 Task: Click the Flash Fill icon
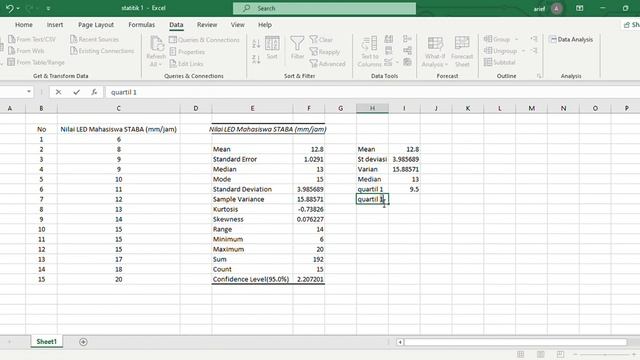tap(389, 39)
